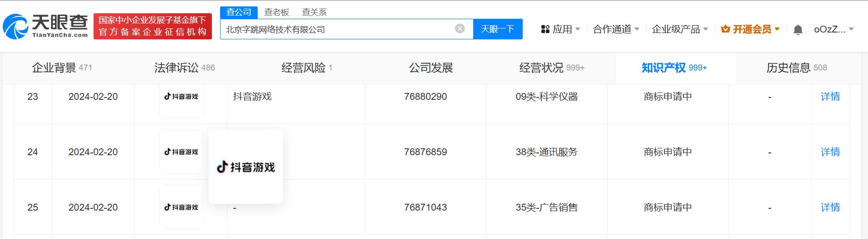Expand the 合作通道 dropdown
Viewport: 868px width, 239px height.
coord(616,29)
